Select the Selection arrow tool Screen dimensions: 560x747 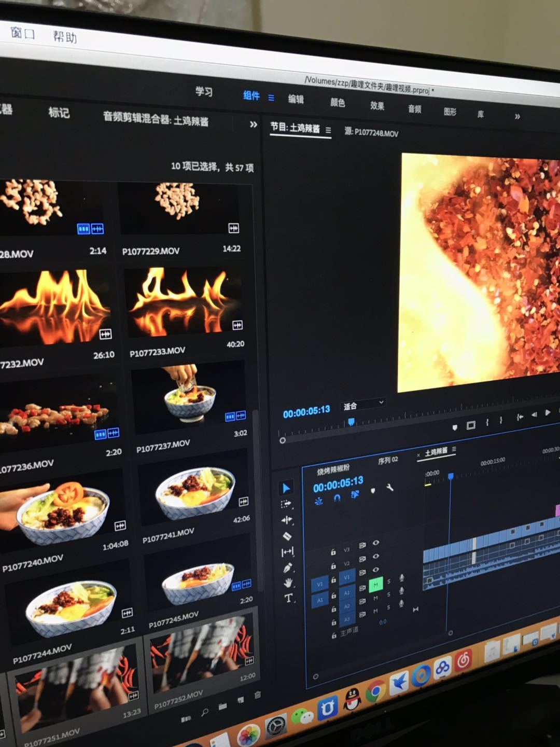pos(286,488)
